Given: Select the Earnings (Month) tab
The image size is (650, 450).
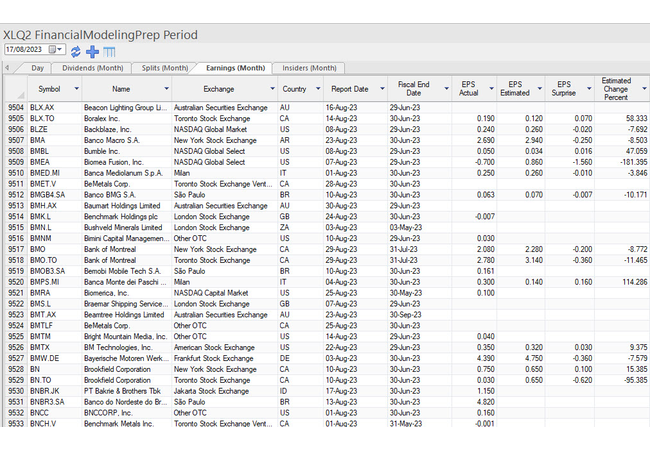Looking at the screenshot, I should (x=235, y=68).
